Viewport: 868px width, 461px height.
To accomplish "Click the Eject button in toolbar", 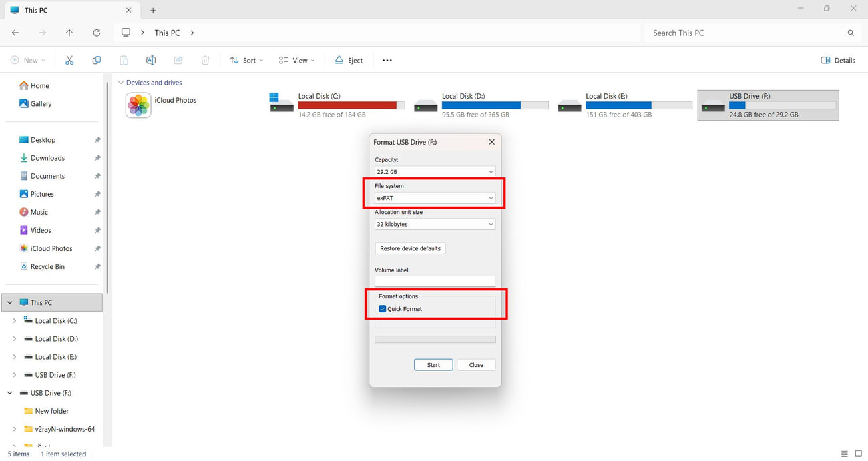I will pyautogui.click(x=349, y=60).
